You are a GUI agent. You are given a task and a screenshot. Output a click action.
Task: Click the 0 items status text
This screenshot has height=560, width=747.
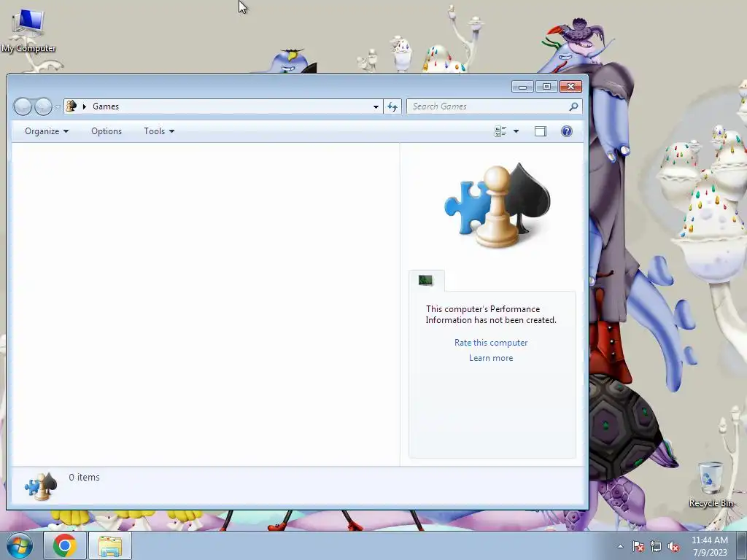85,477
